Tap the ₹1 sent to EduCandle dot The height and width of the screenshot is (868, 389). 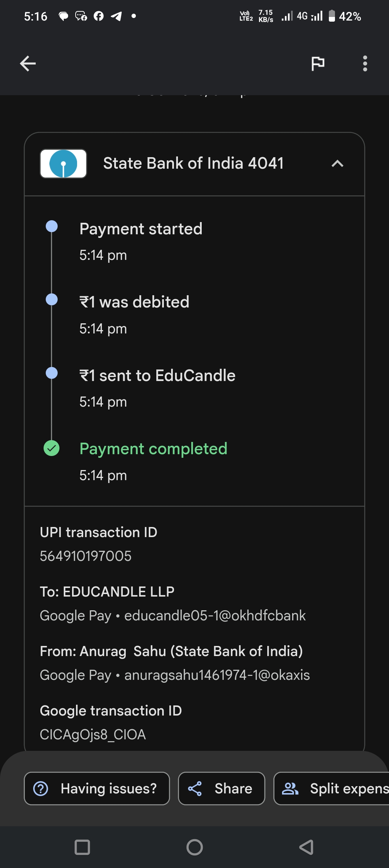click(52, 373)
